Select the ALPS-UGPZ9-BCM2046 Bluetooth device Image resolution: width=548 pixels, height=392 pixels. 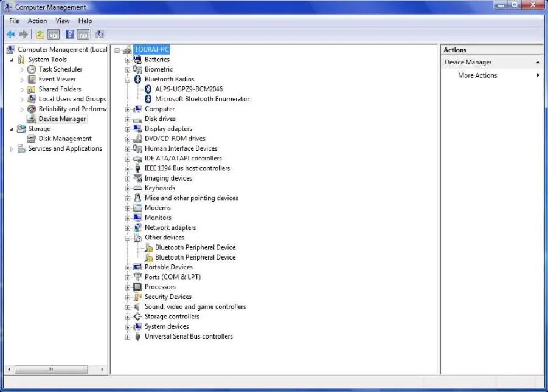pos(189,89)
